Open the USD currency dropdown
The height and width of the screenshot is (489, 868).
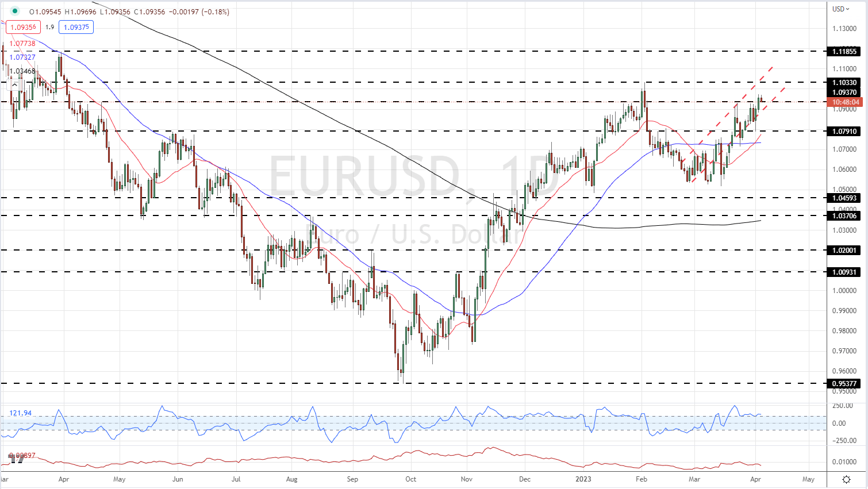[841, 9]
